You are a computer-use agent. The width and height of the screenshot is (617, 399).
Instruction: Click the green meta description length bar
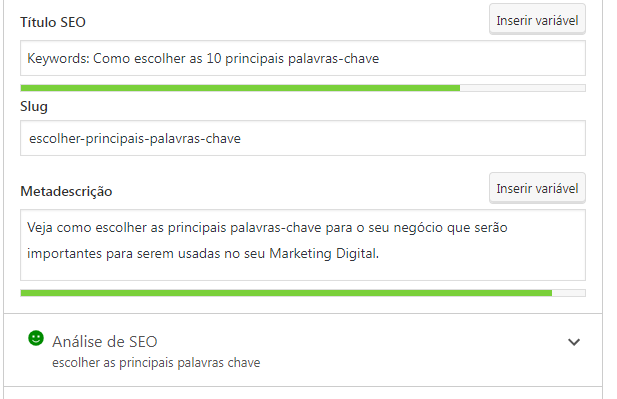286,293
